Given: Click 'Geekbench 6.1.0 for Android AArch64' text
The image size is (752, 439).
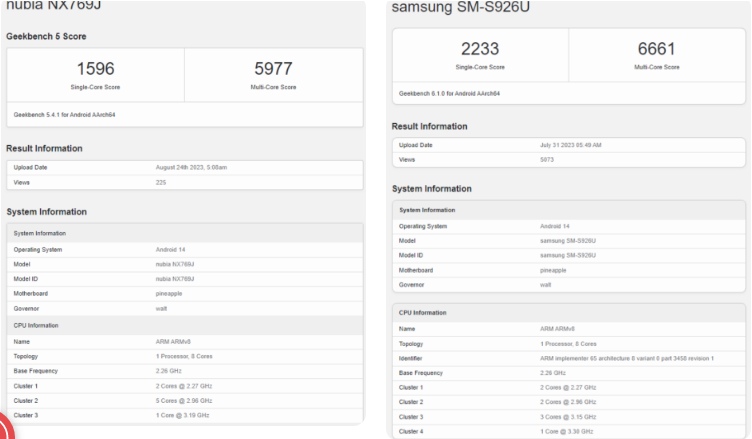Looking at the screenshot, I should click(x=449, y=94).
